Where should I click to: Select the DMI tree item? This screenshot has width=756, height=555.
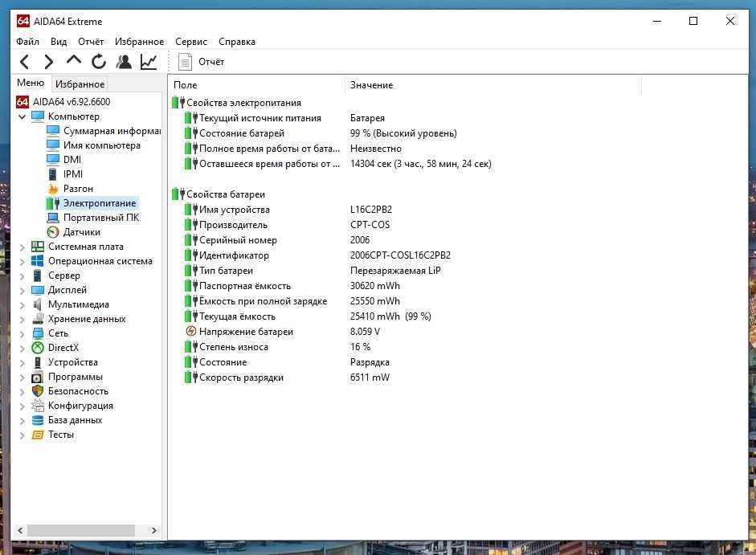click(72, 160)
